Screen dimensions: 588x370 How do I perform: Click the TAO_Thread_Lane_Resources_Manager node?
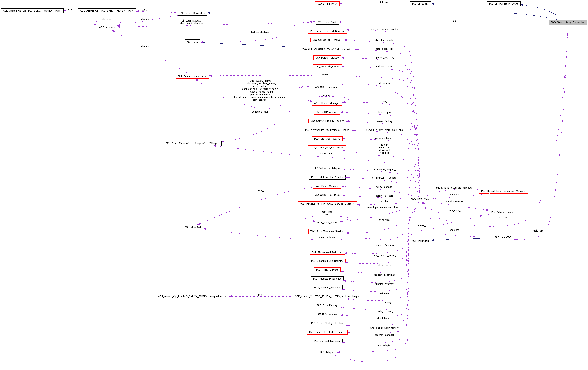tap(503, 191)
